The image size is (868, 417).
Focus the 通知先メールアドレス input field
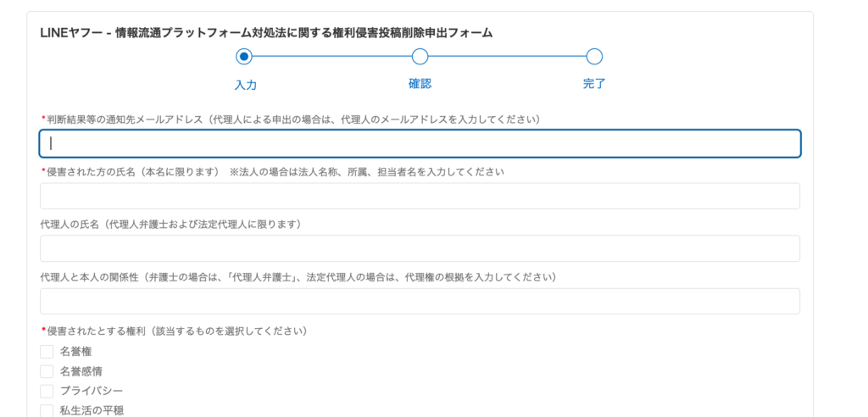click(x=420, y=143)
